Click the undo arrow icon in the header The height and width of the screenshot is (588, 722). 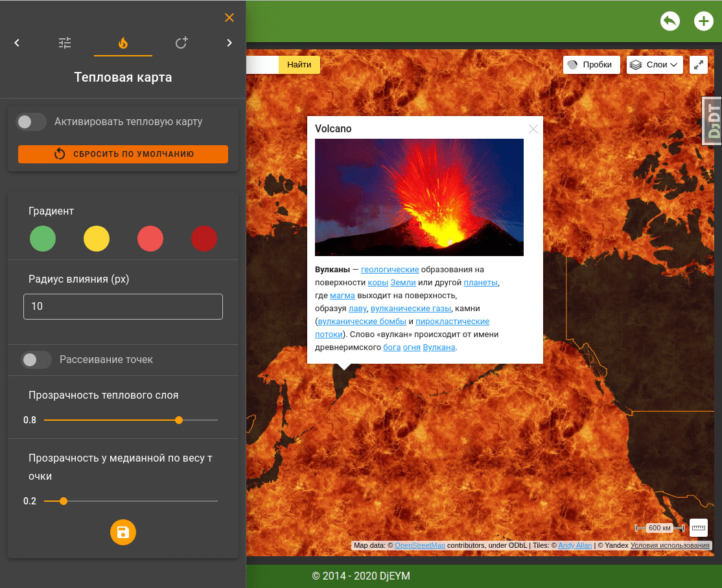pyautogui.click(x=670, y=21)
